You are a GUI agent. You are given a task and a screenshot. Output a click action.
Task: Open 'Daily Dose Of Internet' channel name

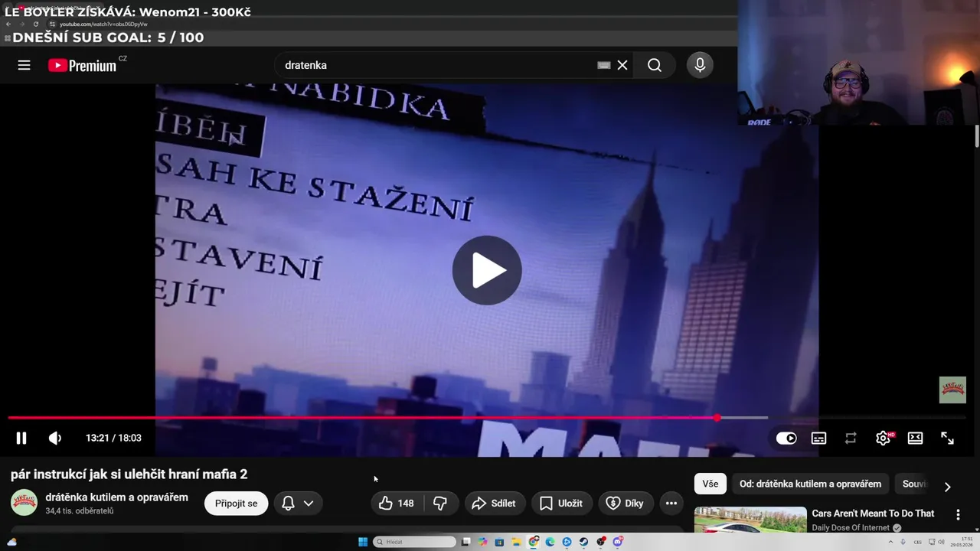point(851,528)
